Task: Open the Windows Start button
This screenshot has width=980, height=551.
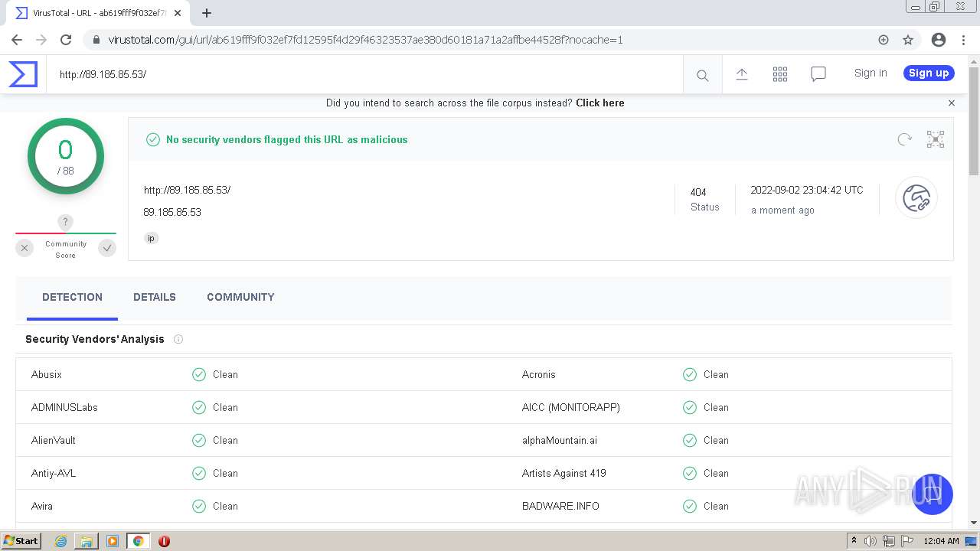Action: coord(21,540)
